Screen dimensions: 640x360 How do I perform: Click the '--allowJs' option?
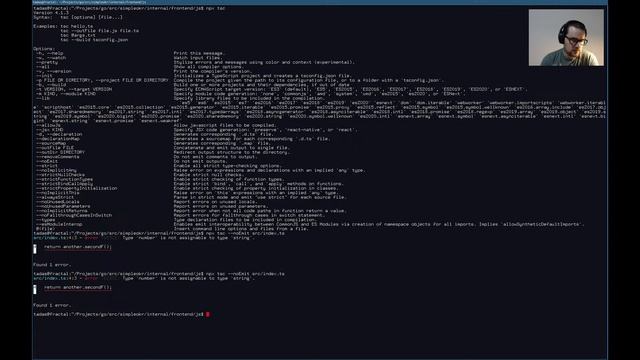pos(48,125)
